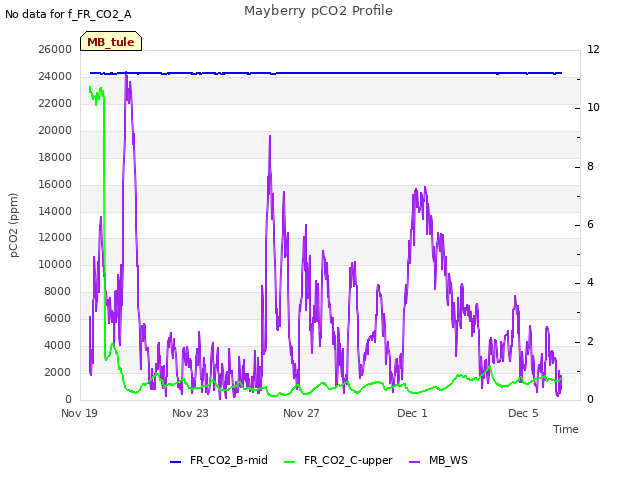Viewport: 640px width, 480px height.
Task: Toggle FR_CO2_B-mid series in legend
Action: coord(219,460)
